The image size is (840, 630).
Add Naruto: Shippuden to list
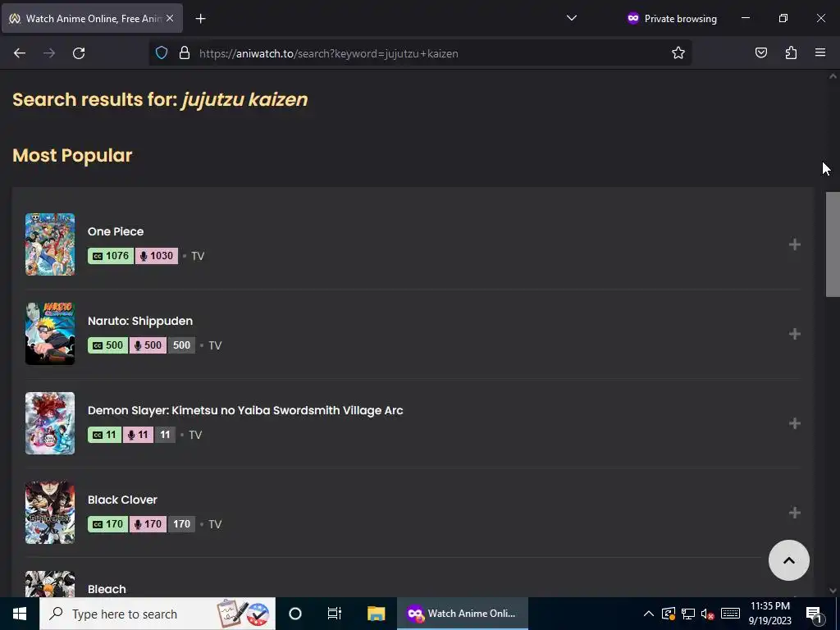point(794,334)
